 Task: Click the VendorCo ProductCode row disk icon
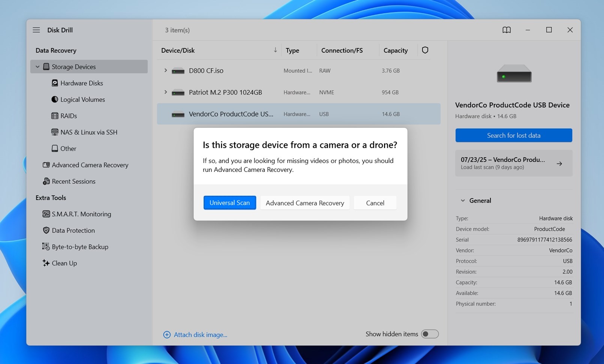click(178, 114)
